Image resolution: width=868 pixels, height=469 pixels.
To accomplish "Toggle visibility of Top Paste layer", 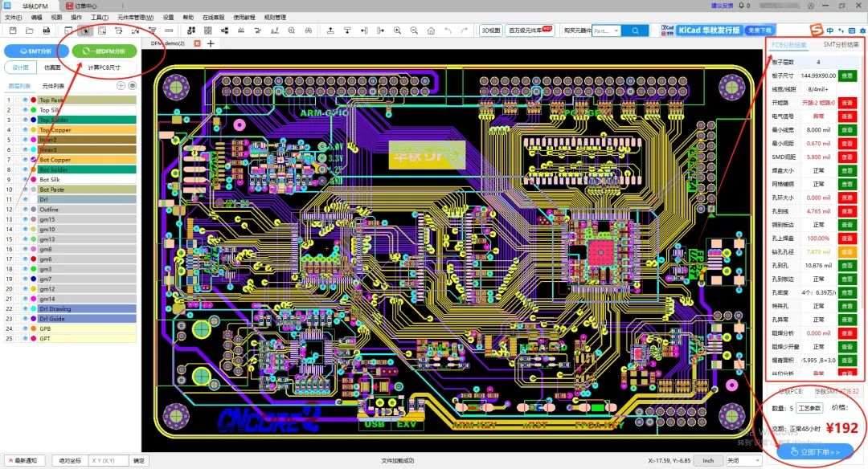I will [25, 100].
